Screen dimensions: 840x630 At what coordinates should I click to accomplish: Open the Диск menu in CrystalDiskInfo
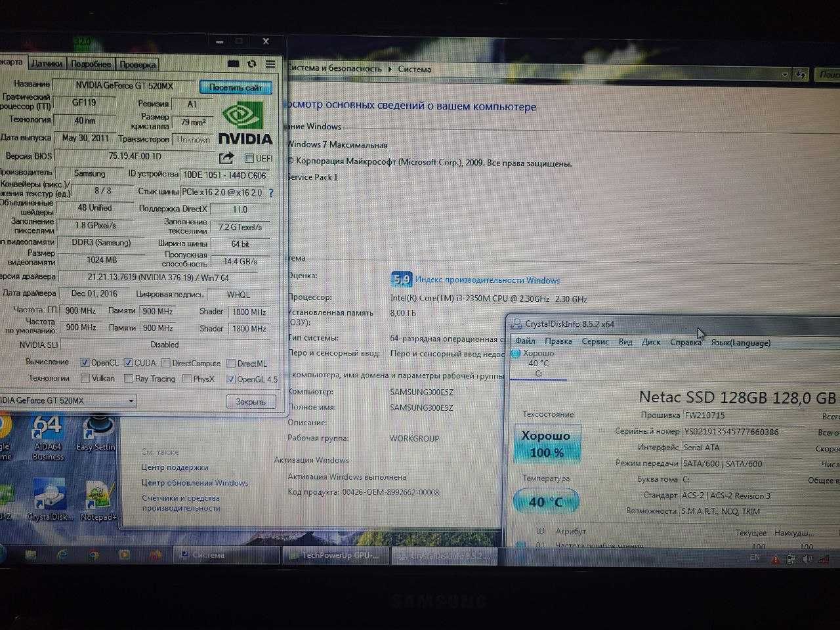click(651, 342)
